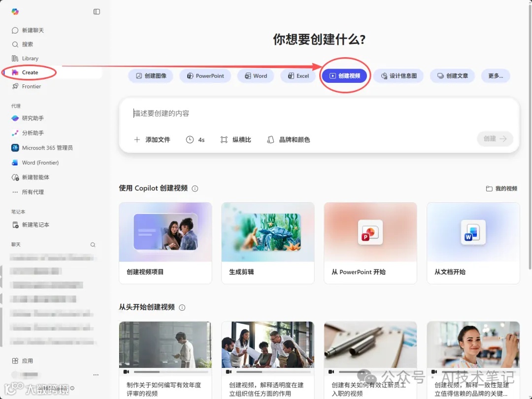Open 创建视频项目 card
The width and height of the screenshot is (532, 399).
coord(165,243)
